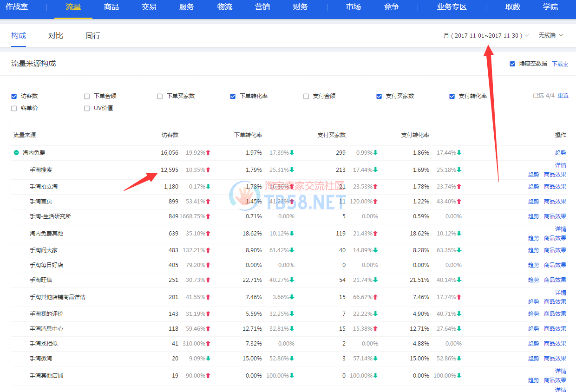Open the 流量 menu

[73, 7]
